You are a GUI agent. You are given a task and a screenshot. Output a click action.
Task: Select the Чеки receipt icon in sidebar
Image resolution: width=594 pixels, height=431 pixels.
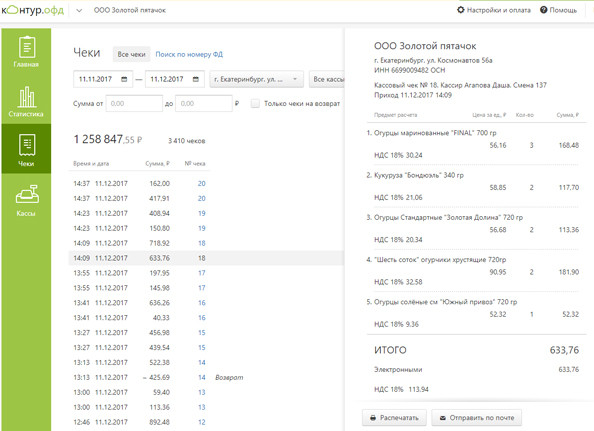27,145
